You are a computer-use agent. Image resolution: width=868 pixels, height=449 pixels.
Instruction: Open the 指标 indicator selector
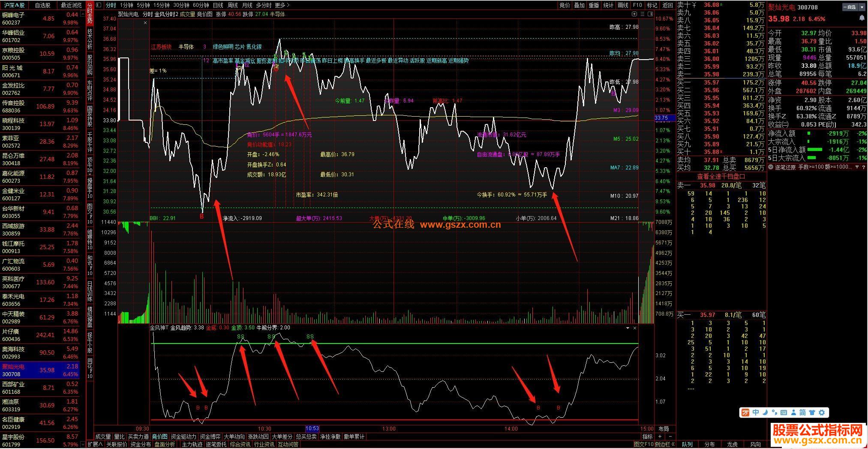[x=647, y=437]
